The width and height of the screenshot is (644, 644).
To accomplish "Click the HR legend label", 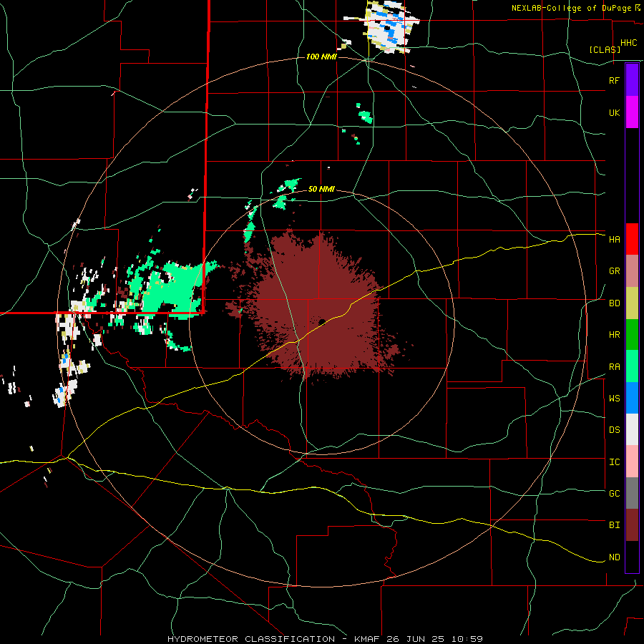I will coord(614,335).
